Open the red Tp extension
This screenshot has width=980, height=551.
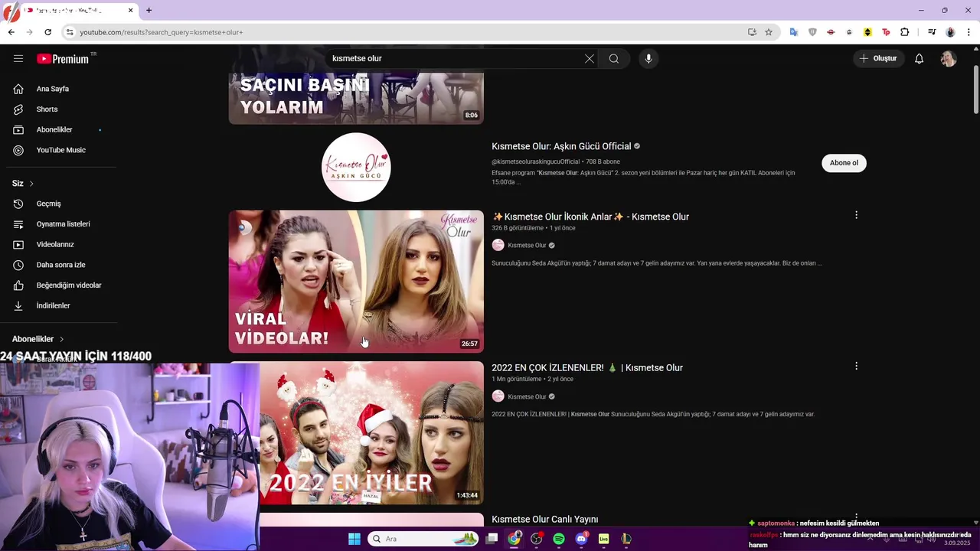tap(886, 32)
